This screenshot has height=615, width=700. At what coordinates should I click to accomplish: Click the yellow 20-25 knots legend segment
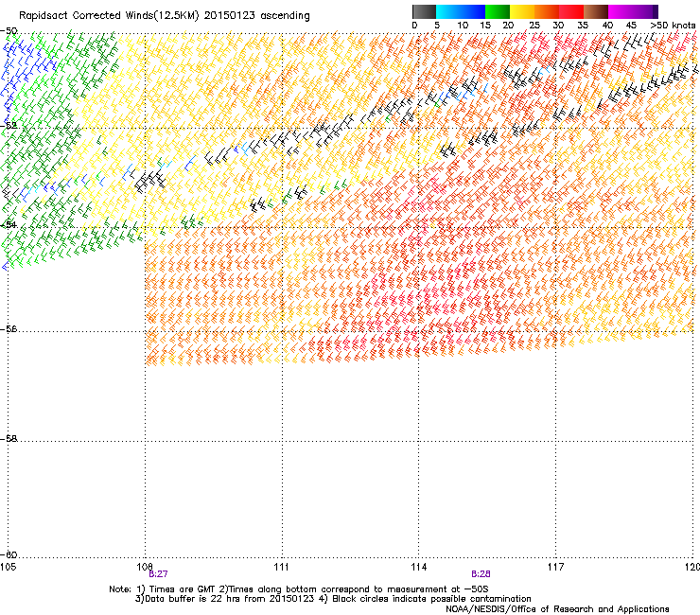coord(522,11)
